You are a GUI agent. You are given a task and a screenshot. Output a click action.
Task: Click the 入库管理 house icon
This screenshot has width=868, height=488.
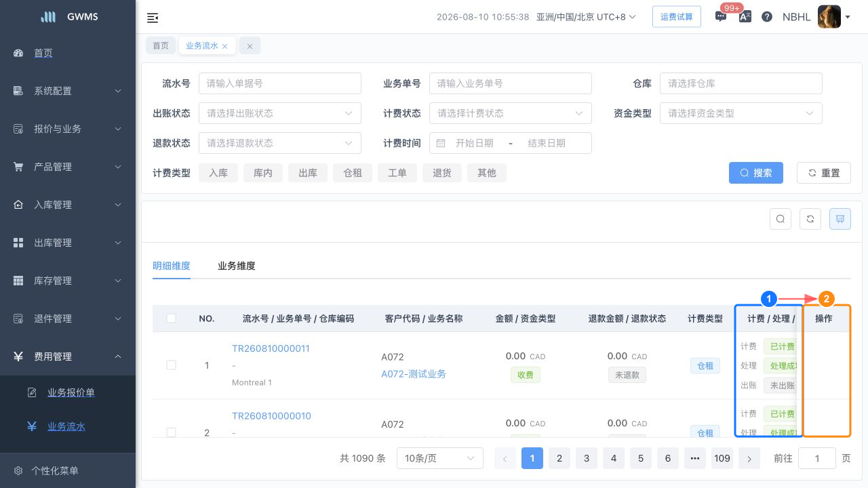18,205
